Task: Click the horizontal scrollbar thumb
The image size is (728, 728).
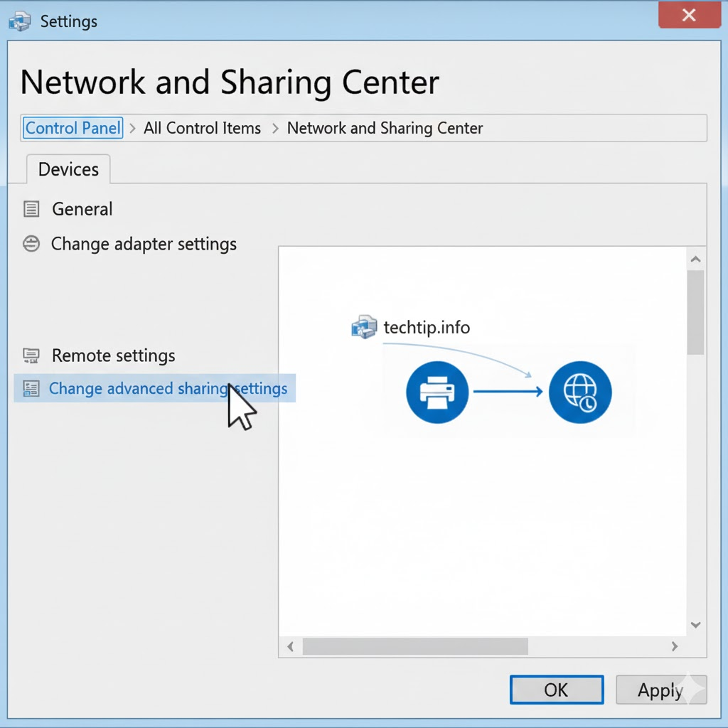Action: pyautogui.click(x=415, y=646)
